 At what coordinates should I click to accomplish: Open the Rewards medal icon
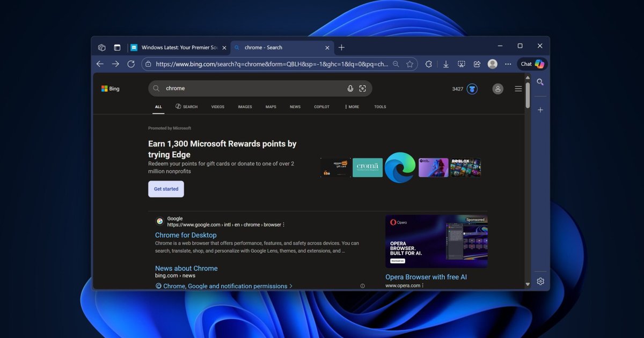coord(472,89)
